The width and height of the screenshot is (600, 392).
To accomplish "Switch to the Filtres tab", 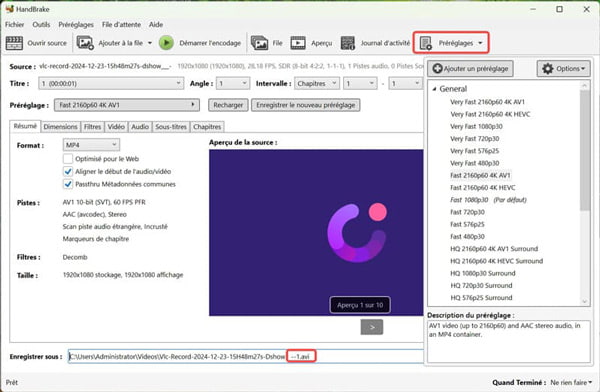I will click(x=93, y=127).
